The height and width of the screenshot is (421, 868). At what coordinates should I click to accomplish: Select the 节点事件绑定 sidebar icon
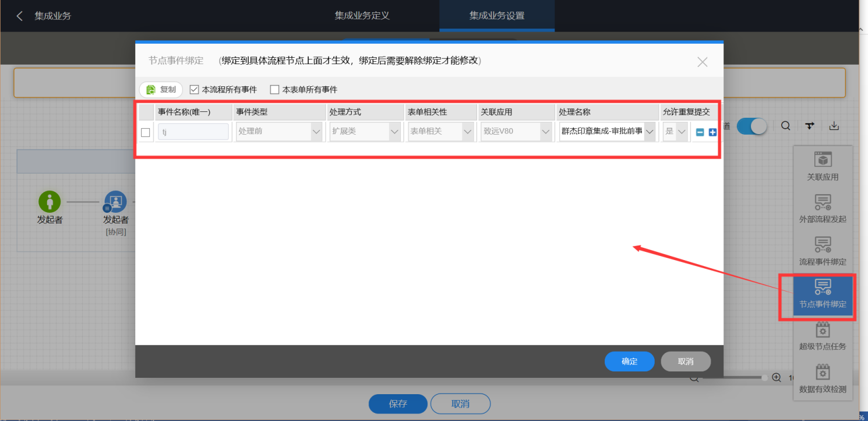coord(823,293)
